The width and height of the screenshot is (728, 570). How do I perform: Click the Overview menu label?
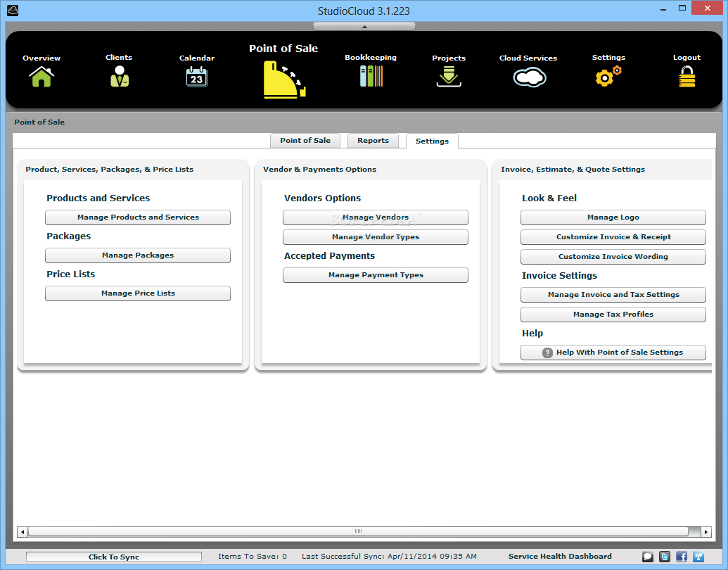[x=41, y=58]
